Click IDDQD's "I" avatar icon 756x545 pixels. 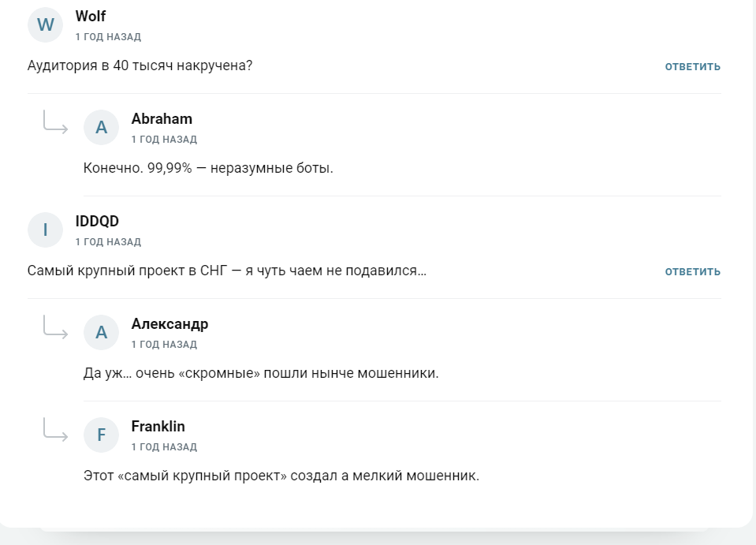click(46, 230)
